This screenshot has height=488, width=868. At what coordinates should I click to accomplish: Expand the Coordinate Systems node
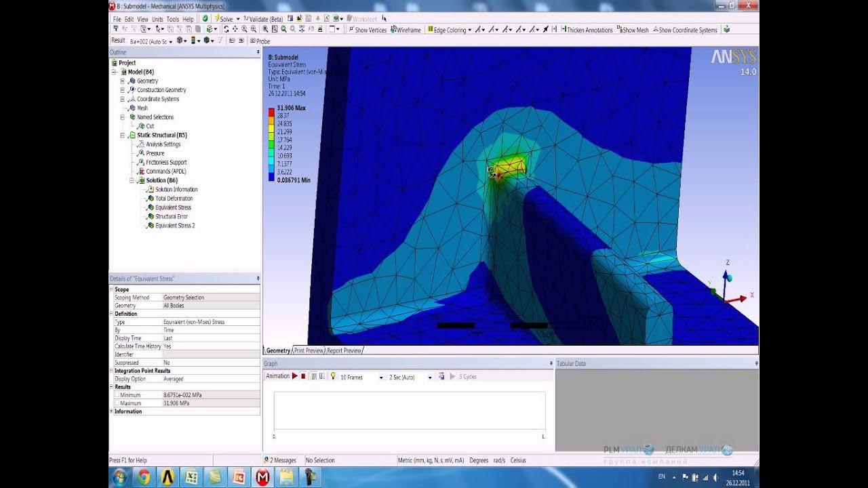123,99
